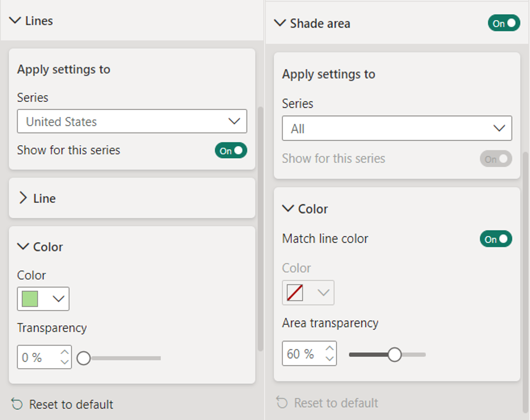
Task: Collapse the Shade area section chevron
Action: (280, 23)
